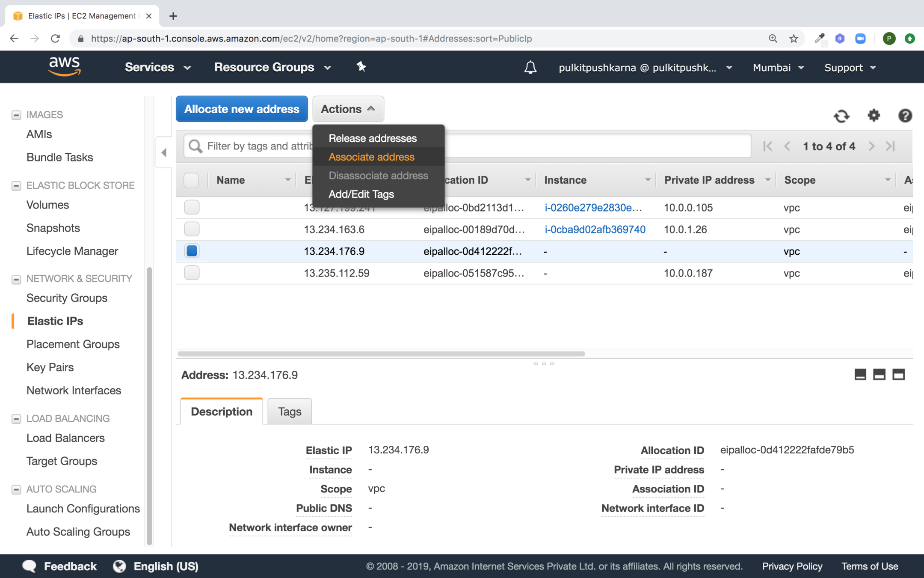Open the Mumbai region selector
This screenshot has width=924, height=578.
point(778,68)
